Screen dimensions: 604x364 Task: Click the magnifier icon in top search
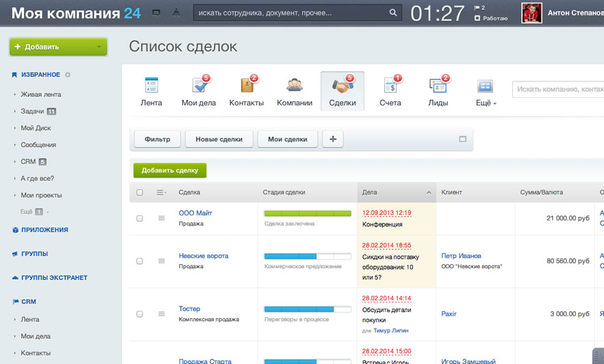coord(393,12)
